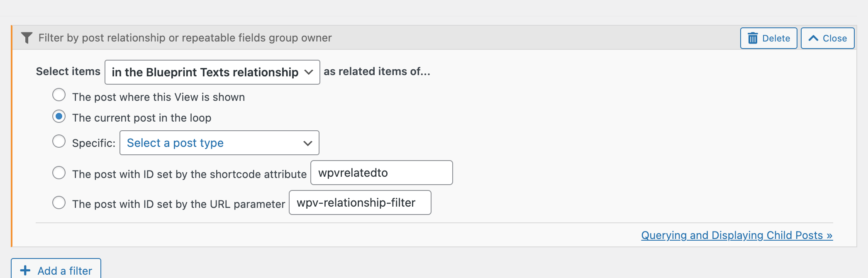Select 'The post where this View is shown'
The image size is (868, 278).
point(59,95)
